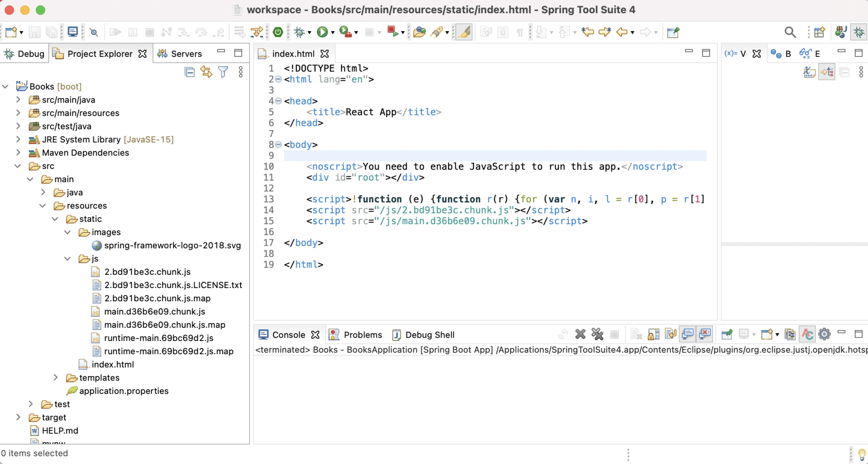Viewport: 868px width, 464px height.
Task: Select application.properties in the project tree
Action: coord(123,391)
